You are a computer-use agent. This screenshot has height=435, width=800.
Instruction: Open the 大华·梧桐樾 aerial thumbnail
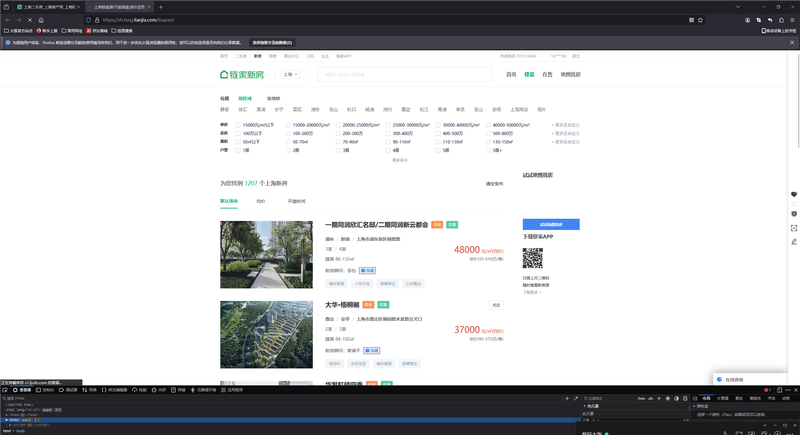(x=266, y=335)
